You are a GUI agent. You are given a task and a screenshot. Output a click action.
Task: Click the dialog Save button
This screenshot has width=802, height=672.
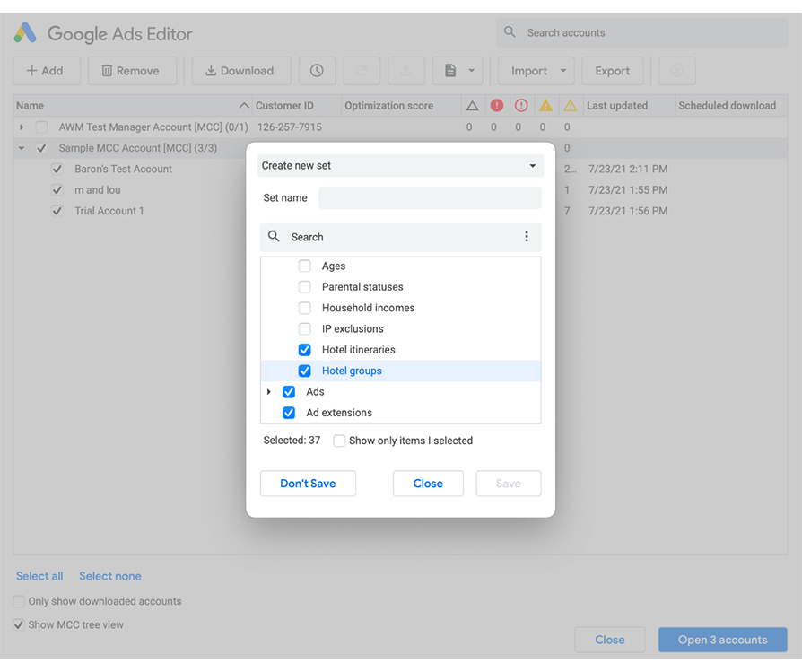coord(509,484)
